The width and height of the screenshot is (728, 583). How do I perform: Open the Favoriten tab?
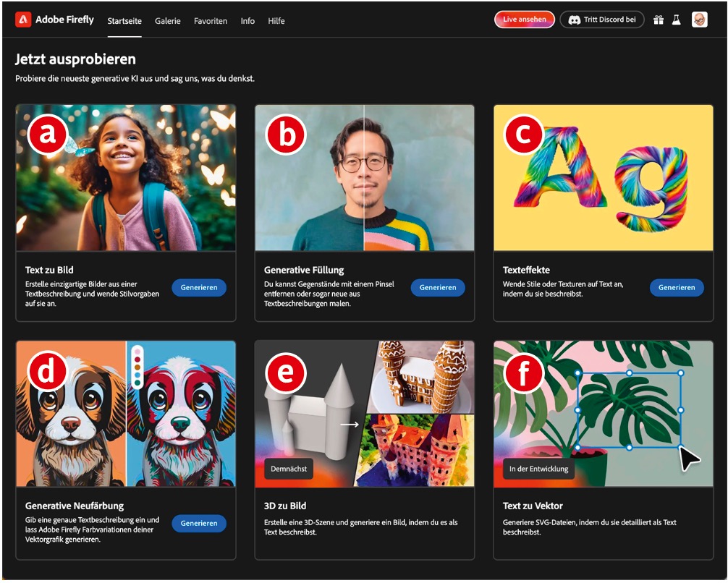coord(211,21)
